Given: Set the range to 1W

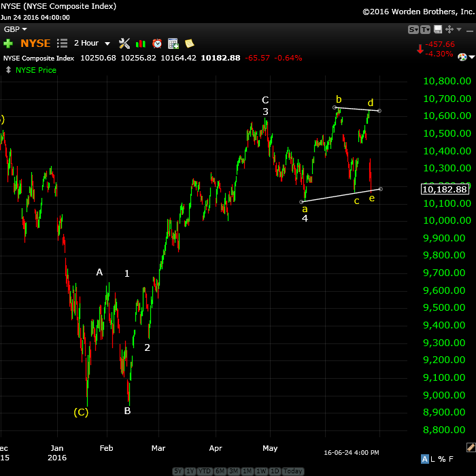Looking at the screenshot, I should click(261, 471).
